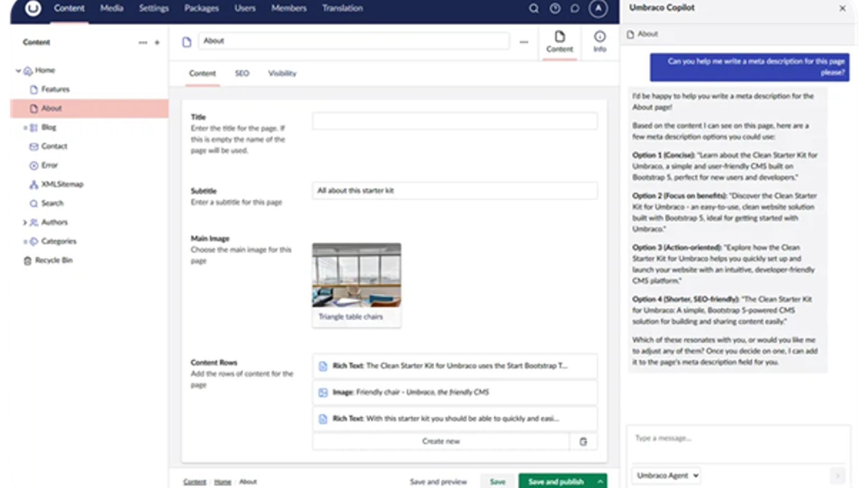Open the Users section
This screenshot has width=868, height=488.
tap(245, 8)
